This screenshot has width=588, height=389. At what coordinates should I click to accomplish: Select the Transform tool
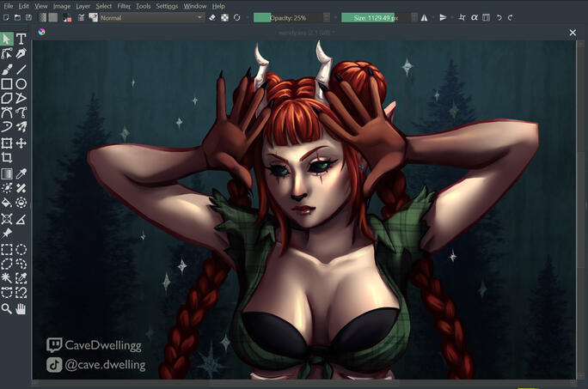point(6,143)
